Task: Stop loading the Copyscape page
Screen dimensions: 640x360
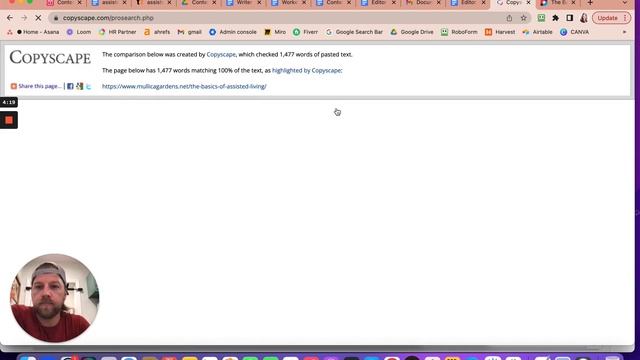Action: click(38, 18)
